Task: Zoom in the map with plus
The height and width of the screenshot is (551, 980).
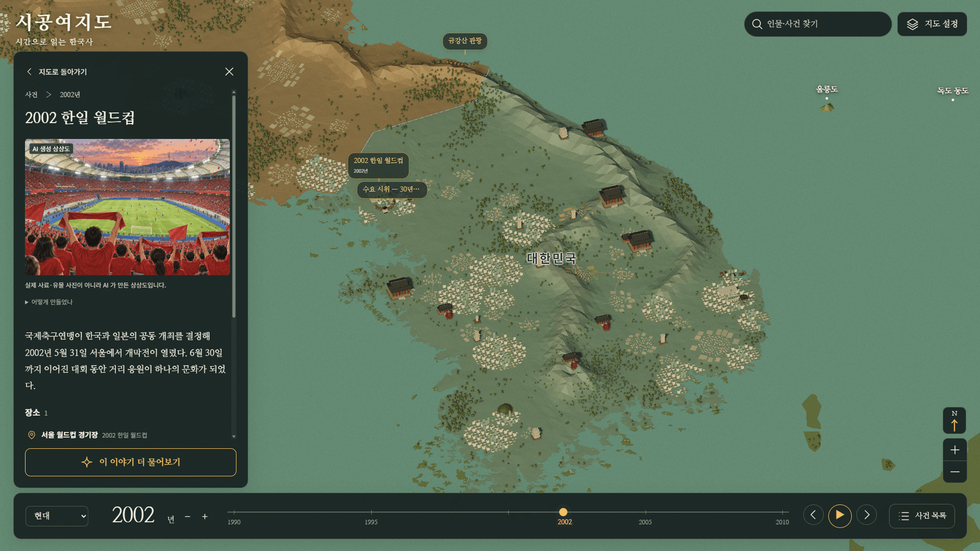Action: tap(955, 450)
